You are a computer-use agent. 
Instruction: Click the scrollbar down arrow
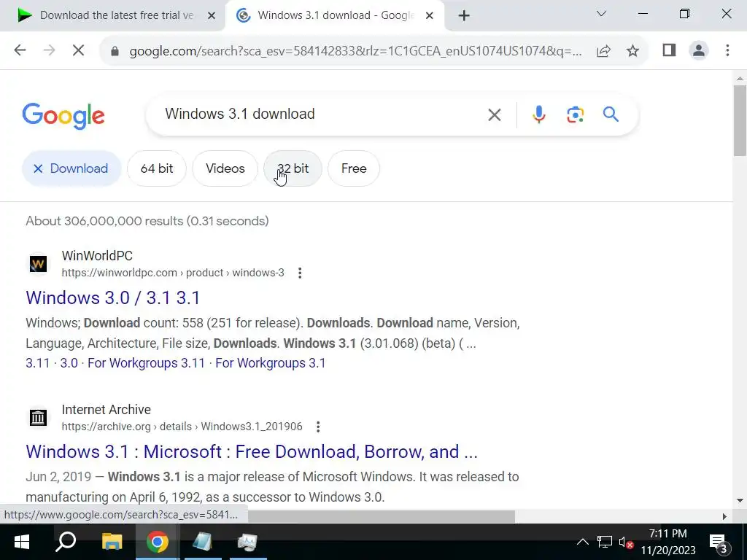click(x=740, y=500)
